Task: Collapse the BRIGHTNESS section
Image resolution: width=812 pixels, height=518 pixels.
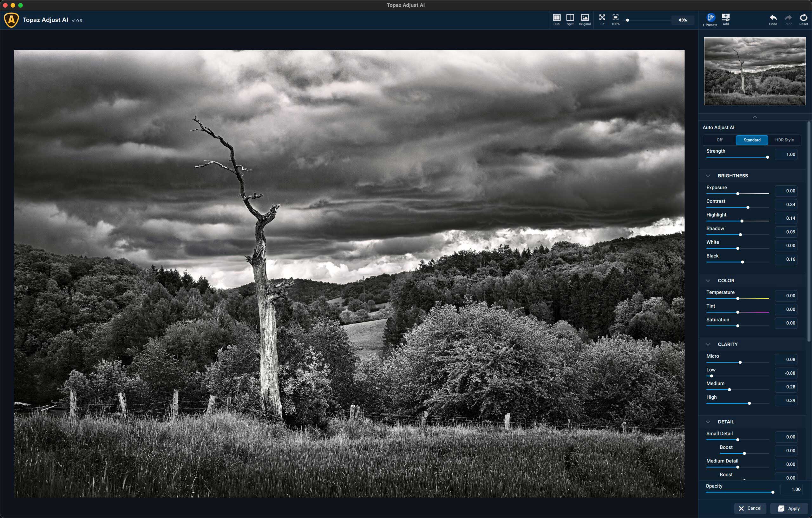Action: [x=708, y=176]
